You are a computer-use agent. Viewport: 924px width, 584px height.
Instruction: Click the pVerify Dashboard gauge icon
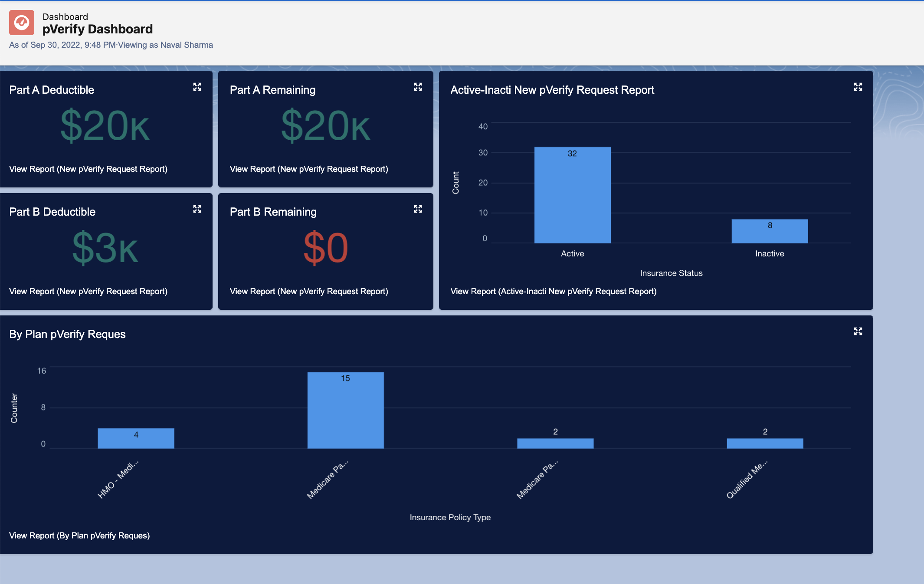pyautogui.click(x=22, y=23)
